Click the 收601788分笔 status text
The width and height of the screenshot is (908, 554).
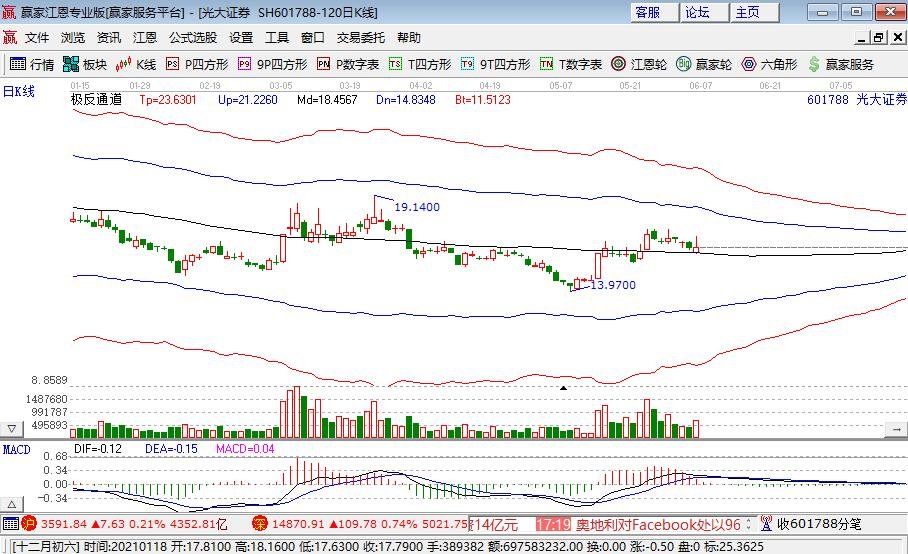pyautogui.click(x=819, y=524)
